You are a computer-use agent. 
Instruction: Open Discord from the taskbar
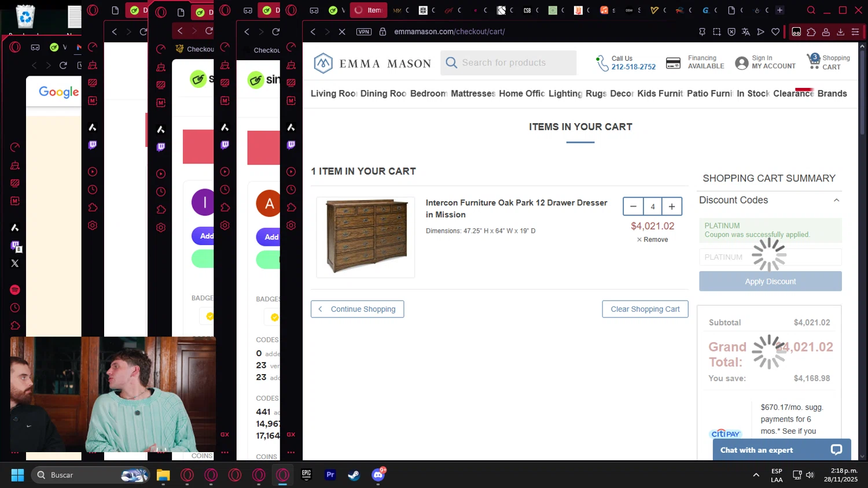click(378, 475)
